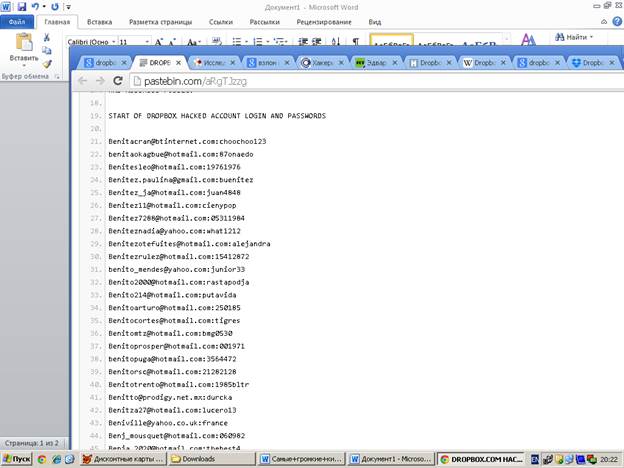
Task: Click the browser Forward arrow button
Action: click(x=100, y=81)
